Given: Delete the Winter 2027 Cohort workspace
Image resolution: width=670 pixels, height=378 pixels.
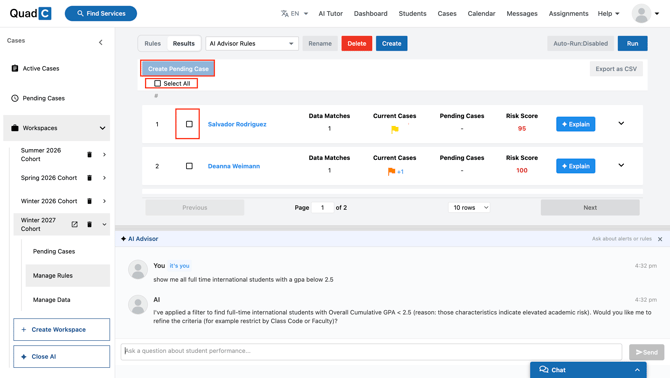Looking at the screenshot, I should (89, 224).
